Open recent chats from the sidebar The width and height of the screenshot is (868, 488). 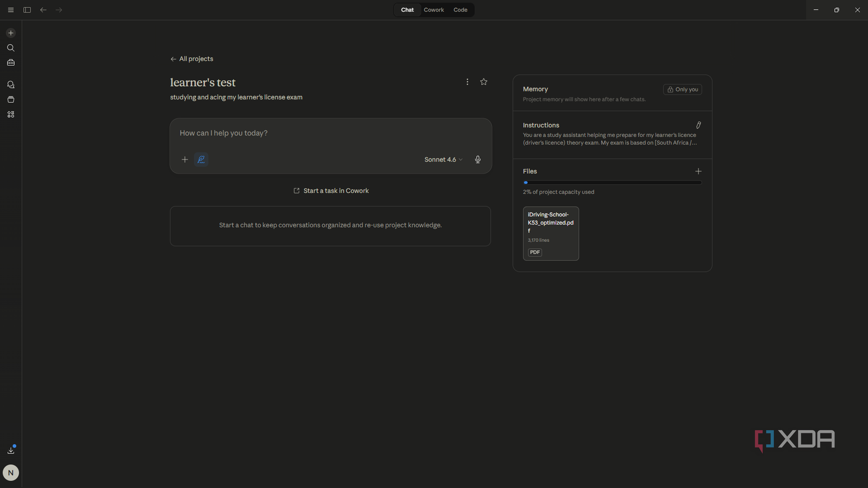tap(11, 84)
